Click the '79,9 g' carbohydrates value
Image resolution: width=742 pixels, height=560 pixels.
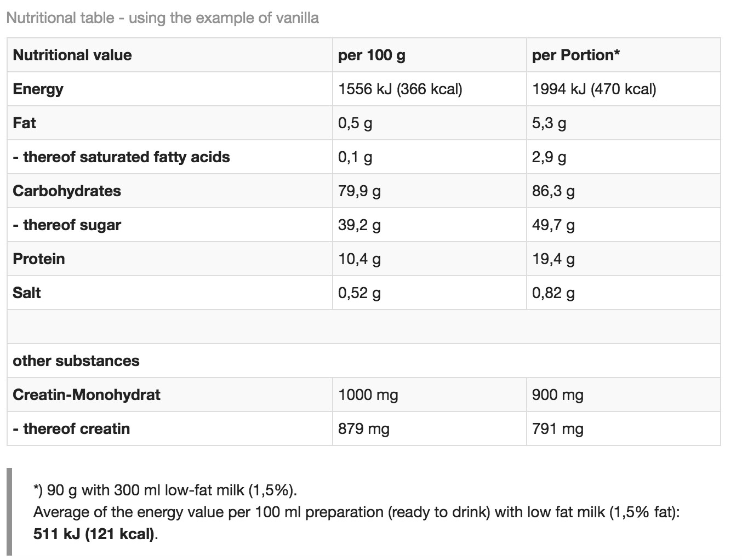[359, 191]
